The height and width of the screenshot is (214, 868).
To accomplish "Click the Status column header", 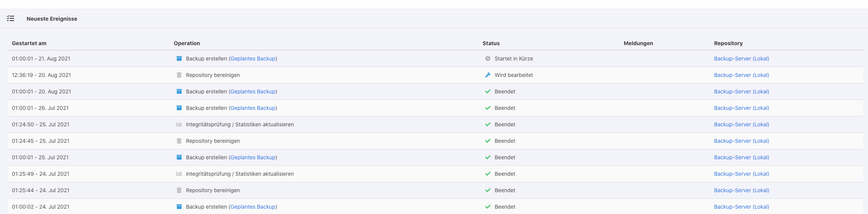I will click(x=491, y=43).
